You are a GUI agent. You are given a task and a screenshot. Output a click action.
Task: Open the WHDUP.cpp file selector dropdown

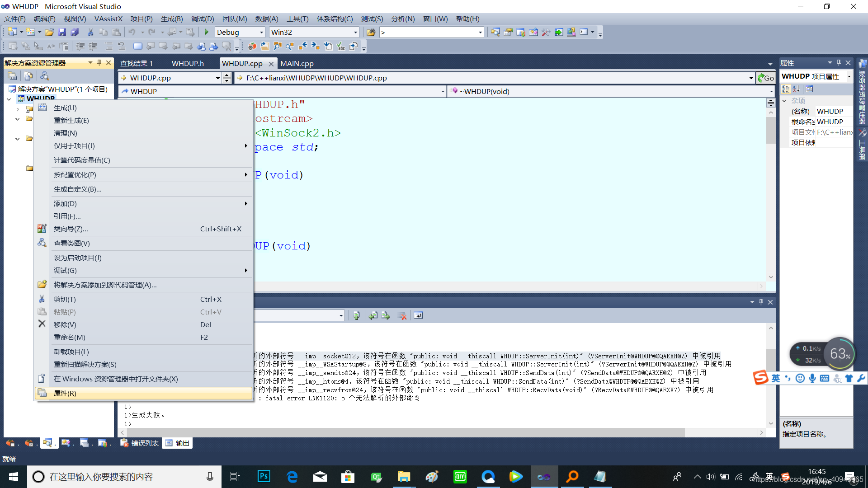(x=217, y=78)
